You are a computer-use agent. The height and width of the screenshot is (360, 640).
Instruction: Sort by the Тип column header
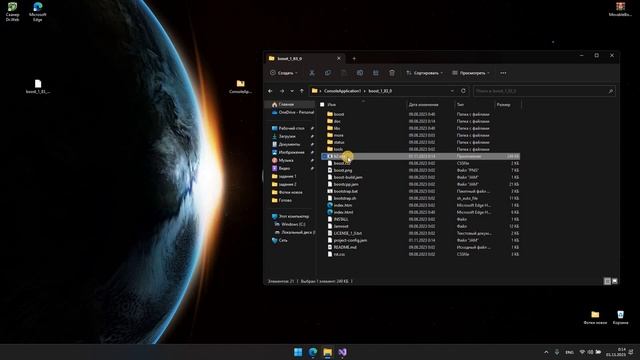click(460, 105)
